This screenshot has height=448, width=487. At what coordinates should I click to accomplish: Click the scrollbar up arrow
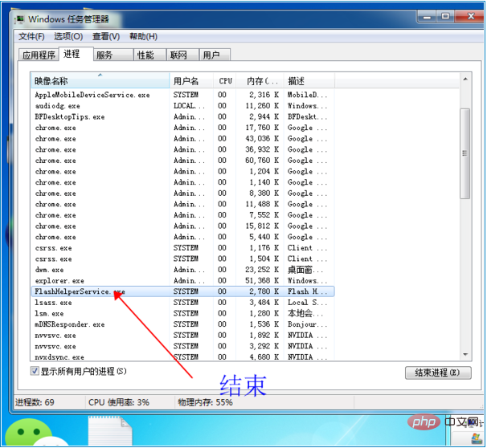(x=465, y=79)
